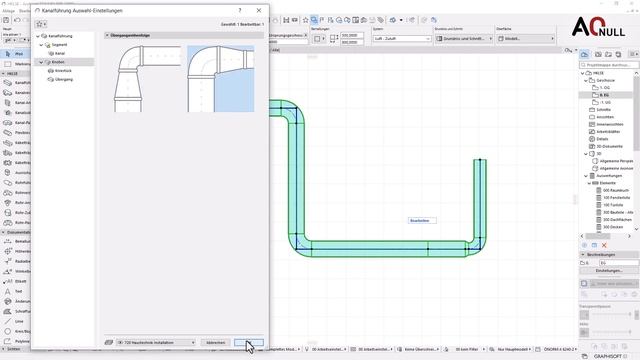Click the lower dimension value field
The width and height of the screenshot is (640, 360).
point(352,42)
